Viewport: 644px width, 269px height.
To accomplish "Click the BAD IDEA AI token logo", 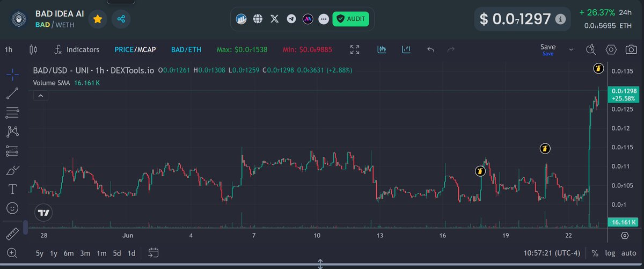I will click(18, 19).
